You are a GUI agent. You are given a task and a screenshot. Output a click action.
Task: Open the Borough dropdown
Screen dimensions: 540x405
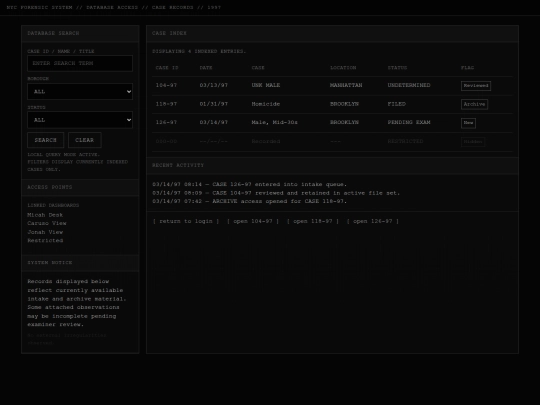pos(80,92)
